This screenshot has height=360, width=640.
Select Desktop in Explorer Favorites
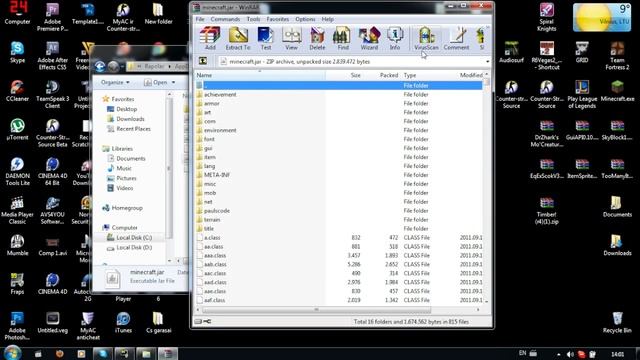pos(122,109)
